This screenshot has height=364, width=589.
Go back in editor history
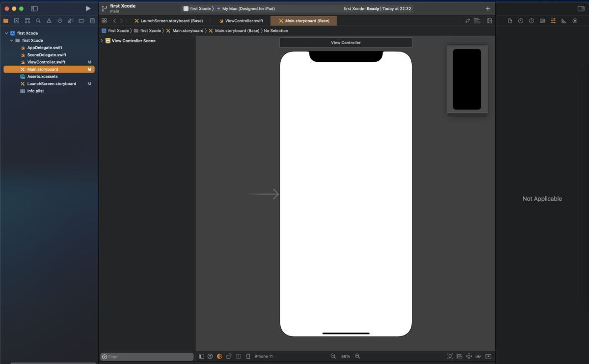coord(114,21)
